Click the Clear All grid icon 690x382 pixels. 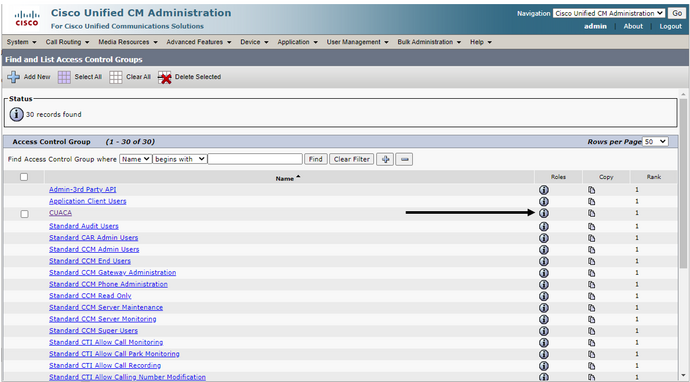click(116, 77)
